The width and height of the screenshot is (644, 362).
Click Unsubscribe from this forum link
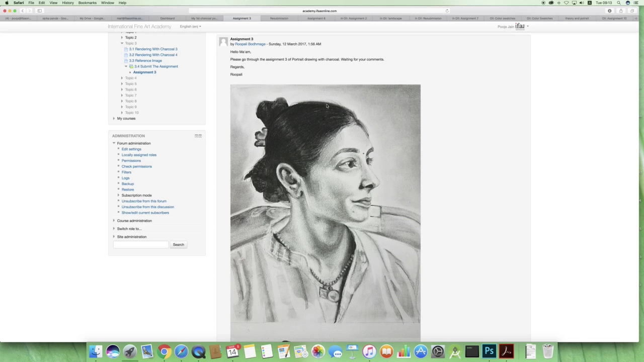click(144, 201)
